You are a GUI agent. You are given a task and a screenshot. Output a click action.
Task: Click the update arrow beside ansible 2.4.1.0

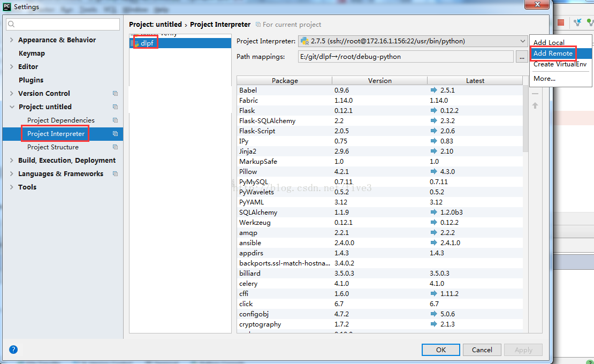(x=434, y=243)
